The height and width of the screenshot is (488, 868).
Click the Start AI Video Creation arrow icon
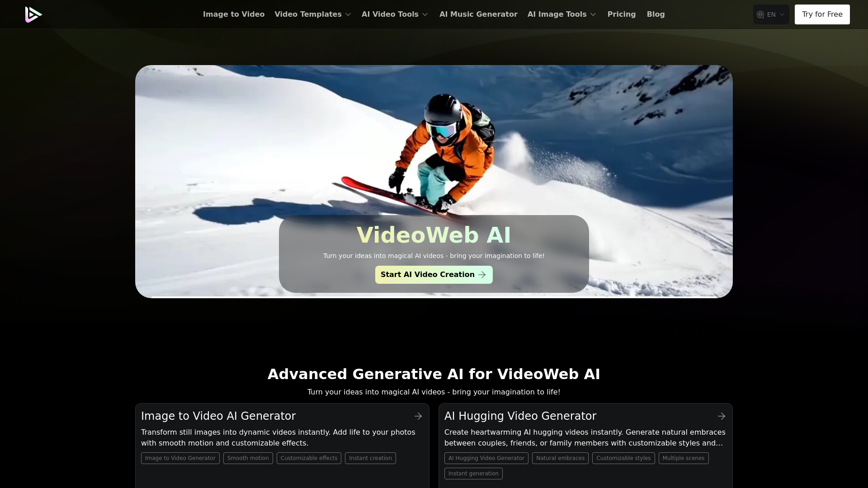pos(482,275)
